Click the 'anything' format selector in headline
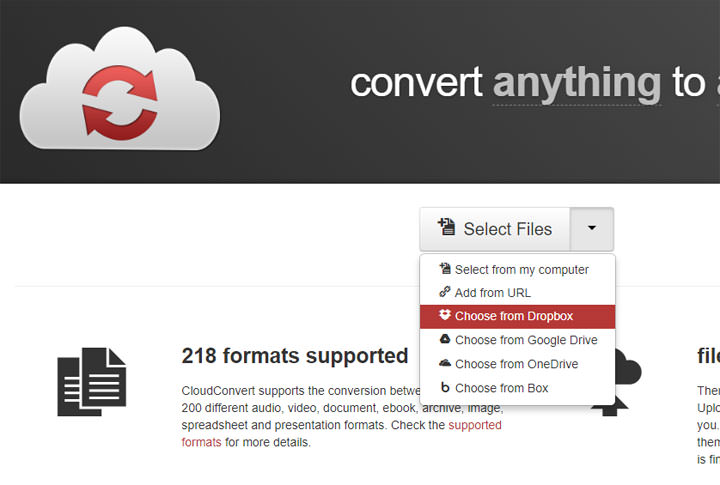Screen dimensions: 720x485 click(x=577, y=84)
